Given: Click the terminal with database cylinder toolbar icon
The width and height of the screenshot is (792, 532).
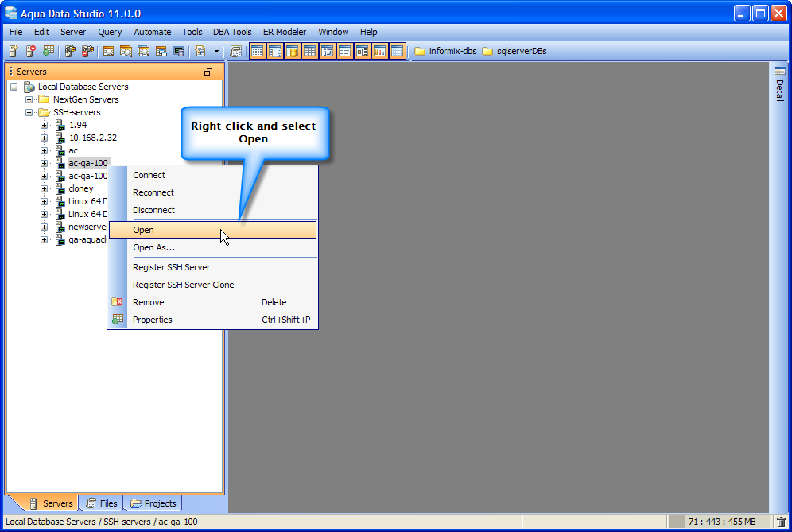Looking at the screenshot, I should point(179,51).
